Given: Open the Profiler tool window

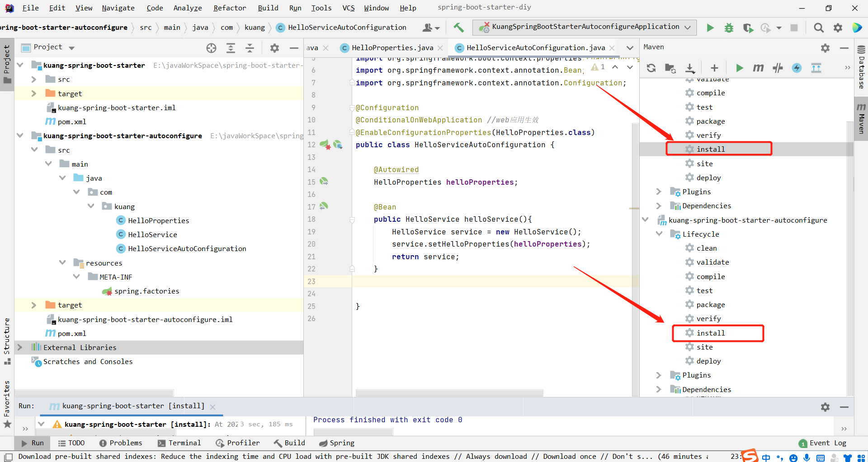Looking at the screenshot, I should (x=238, y=443).
